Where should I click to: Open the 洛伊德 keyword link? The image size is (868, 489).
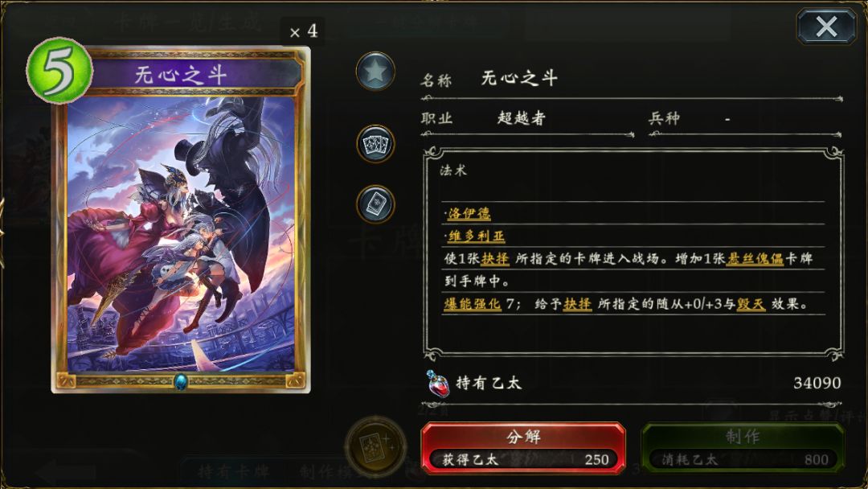tap(469, 213)
